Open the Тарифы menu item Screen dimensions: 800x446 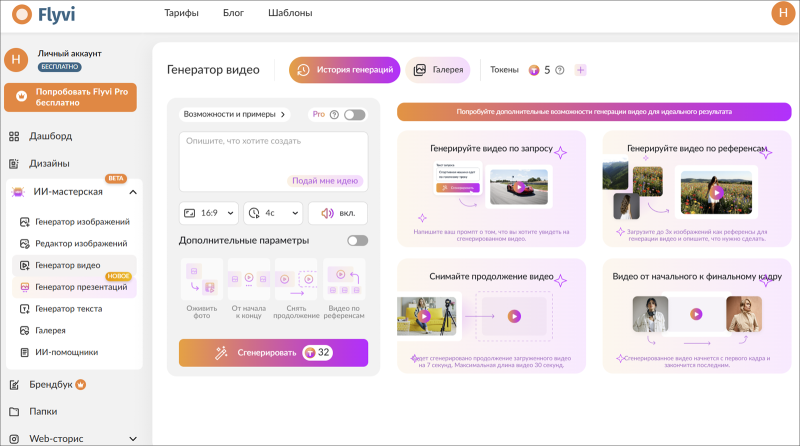[181, 13]
